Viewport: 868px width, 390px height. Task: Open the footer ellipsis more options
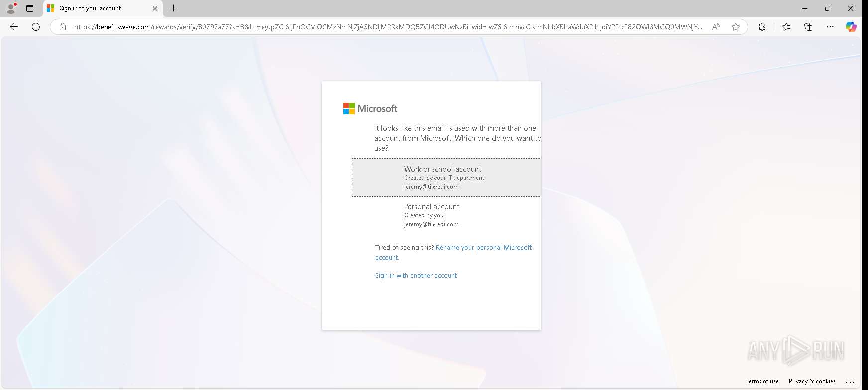point(850,382)
